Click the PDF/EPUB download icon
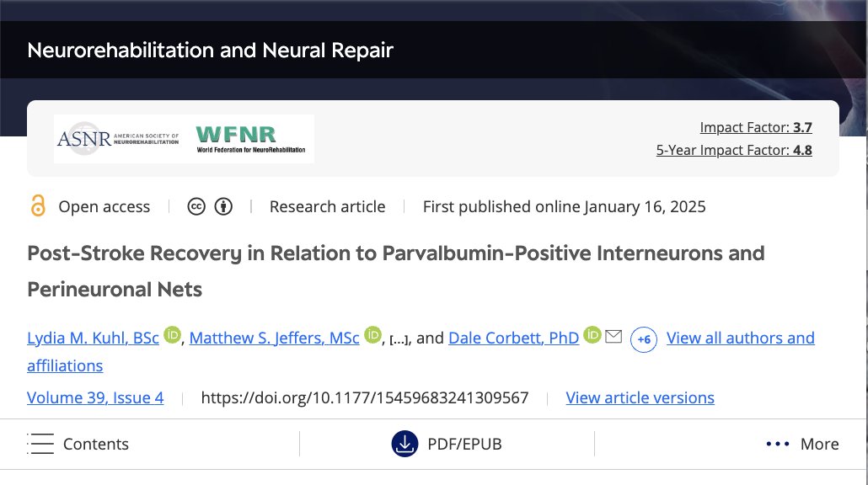Image resolution: width=868 pixels, height=485 pixels. click(x=404, y=443)
